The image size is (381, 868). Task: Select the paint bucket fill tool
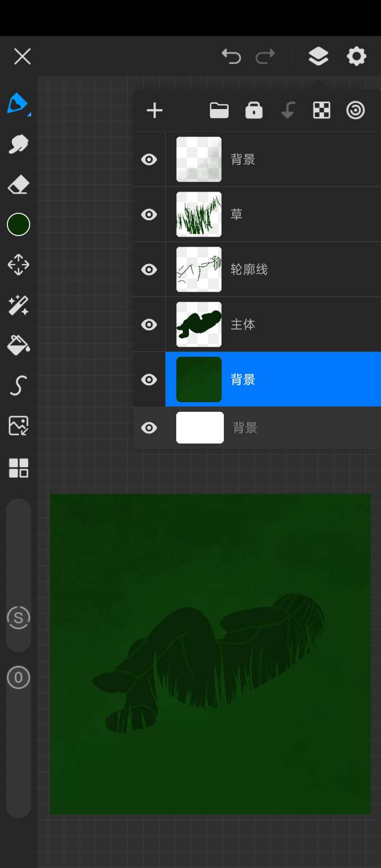coord(19,345)
